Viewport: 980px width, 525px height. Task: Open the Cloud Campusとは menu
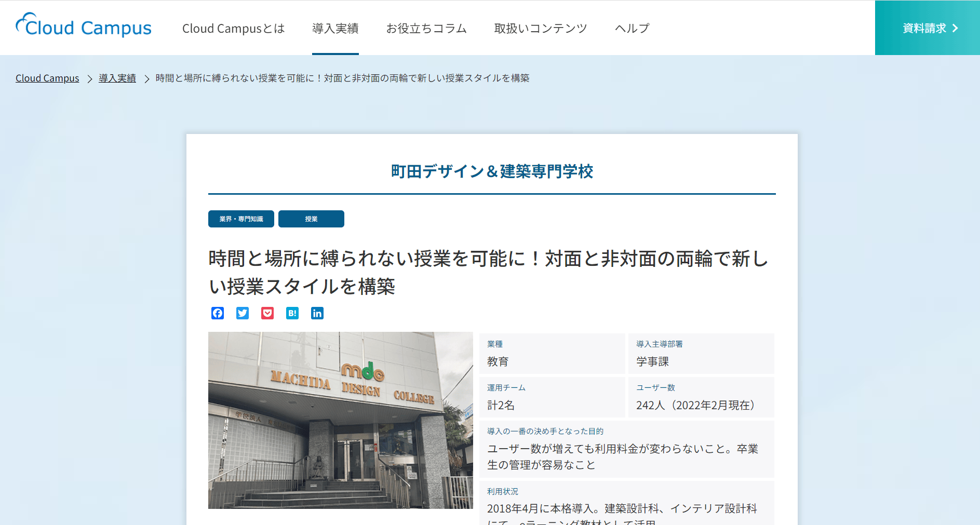[233, 29]
